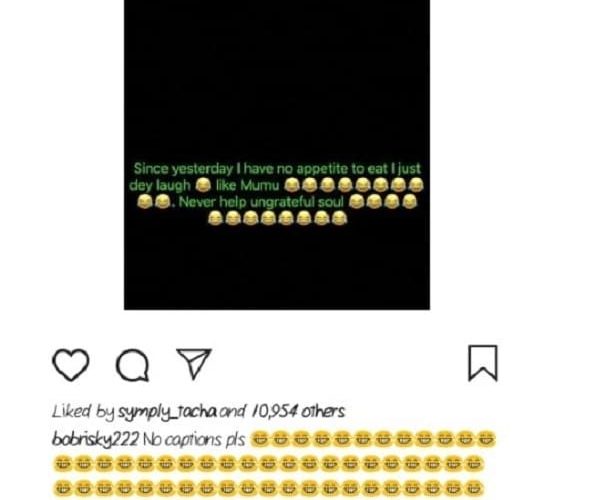This screenshot has width=600, height=500.
Task: Click the second caption row of laughing emojis
Action: [269, 464]
